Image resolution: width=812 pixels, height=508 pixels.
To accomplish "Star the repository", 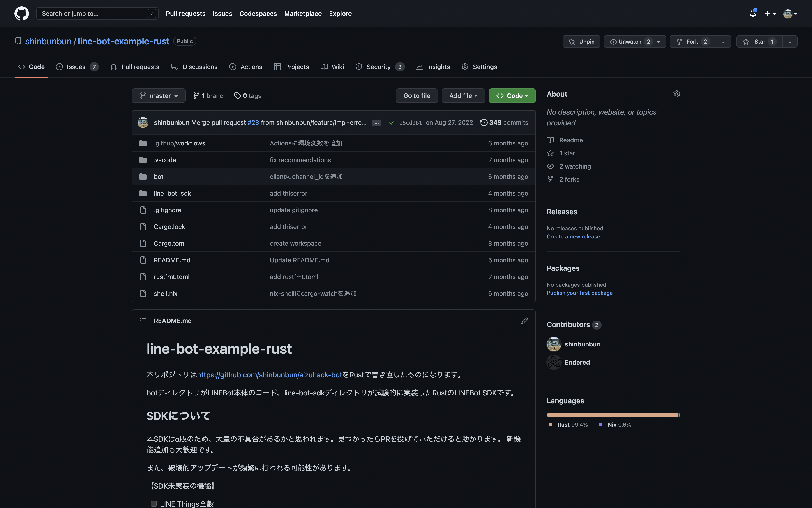I will (759, 42).
